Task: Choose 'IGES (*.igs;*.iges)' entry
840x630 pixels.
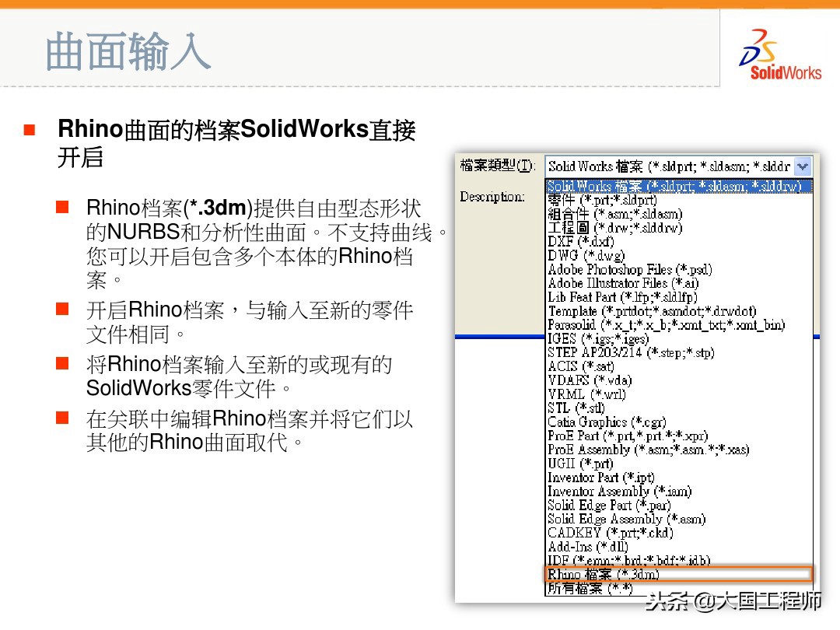Action: 679,338
